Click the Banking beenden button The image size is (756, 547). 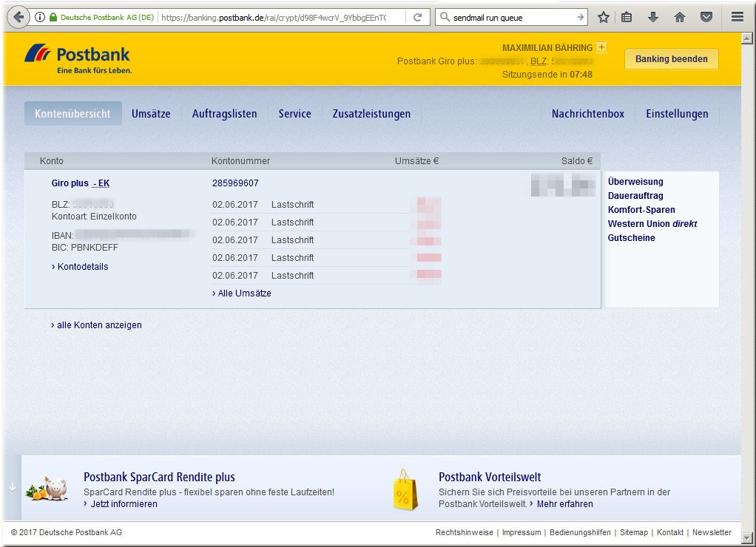(x=671, y=59)
